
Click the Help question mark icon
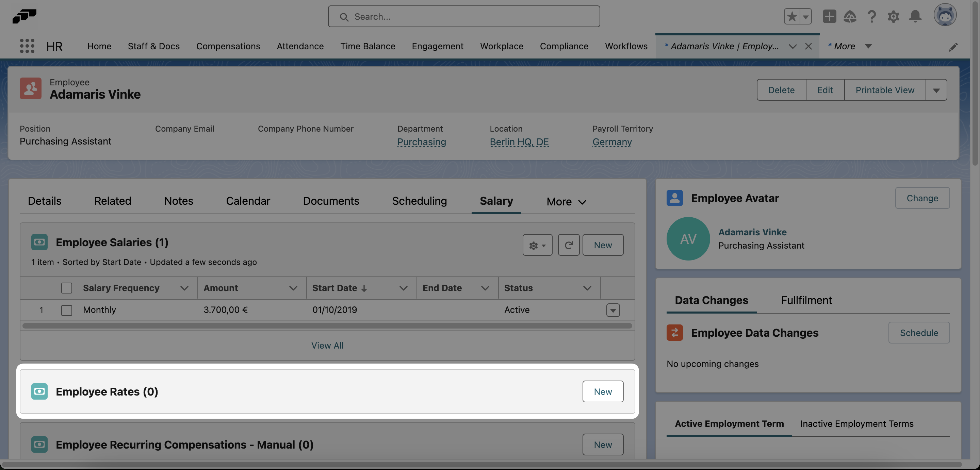(x=871, y=16)
